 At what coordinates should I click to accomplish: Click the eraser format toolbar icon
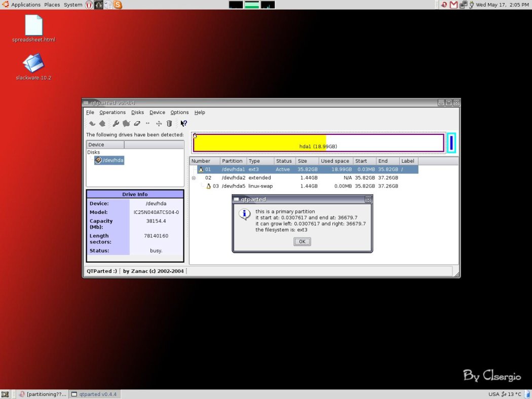137,124
